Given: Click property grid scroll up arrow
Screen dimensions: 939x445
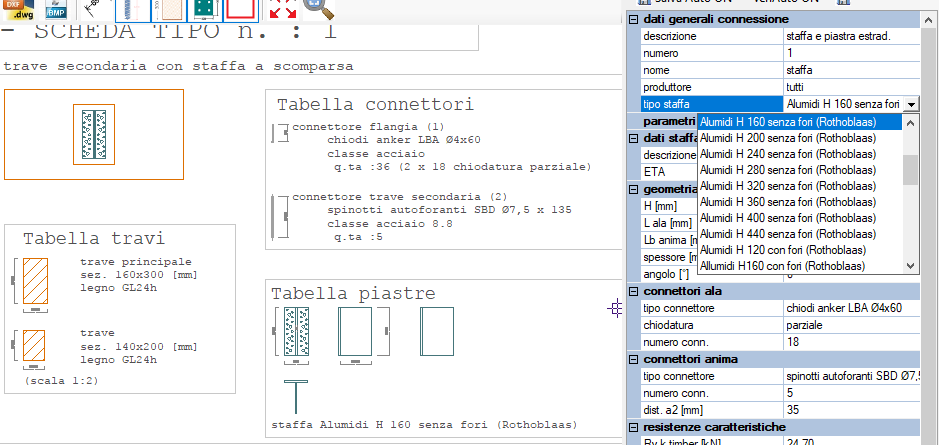Looking at the screenshot, I should click(x=930, y=18).
